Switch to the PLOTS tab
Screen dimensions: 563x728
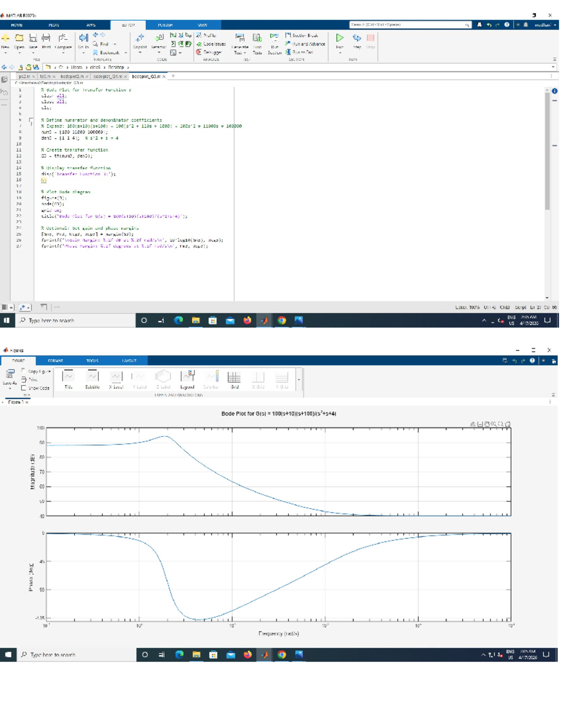[x=54, y=25]
